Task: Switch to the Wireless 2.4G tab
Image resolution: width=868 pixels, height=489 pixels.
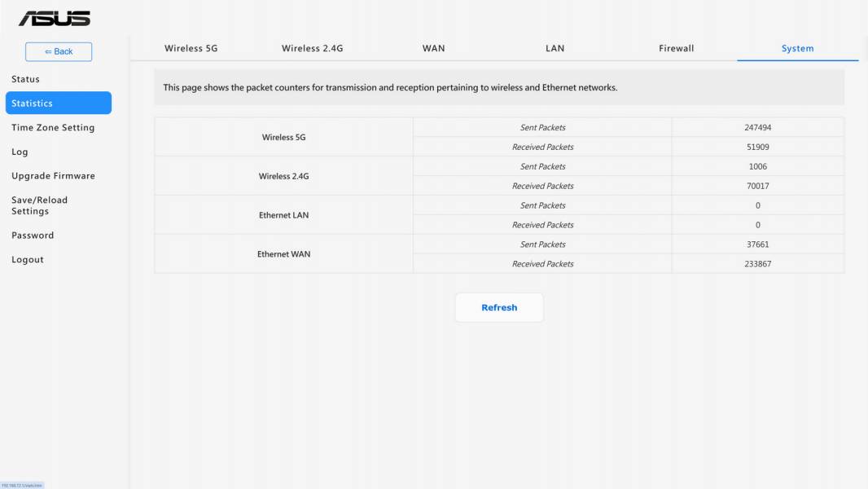Action: point(312,48)
